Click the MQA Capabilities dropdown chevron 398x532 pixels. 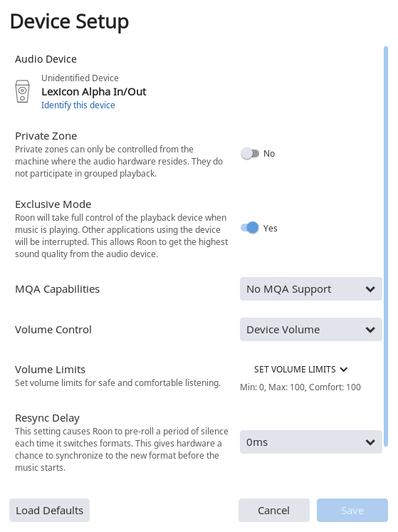pos(370,289)
